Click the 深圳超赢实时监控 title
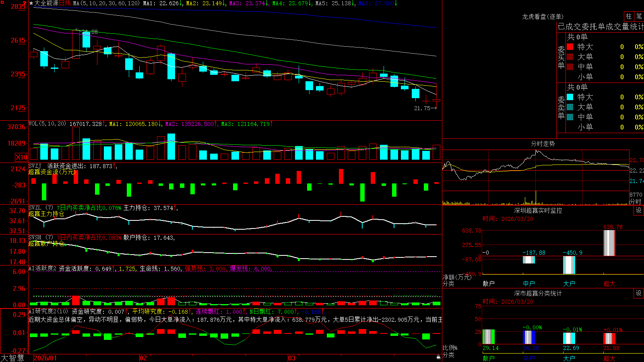This screenshot has width=644, height=362. click(538, 210)
